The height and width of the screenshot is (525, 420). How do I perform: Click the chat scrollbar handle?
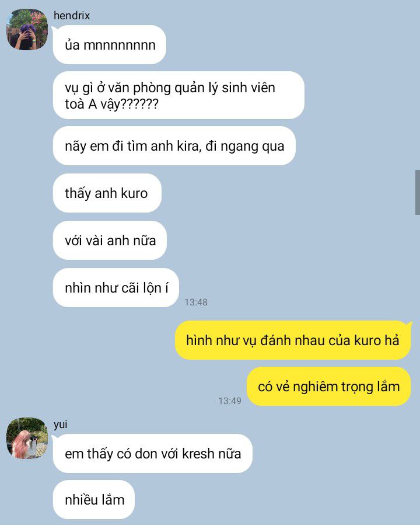[417, 192]
